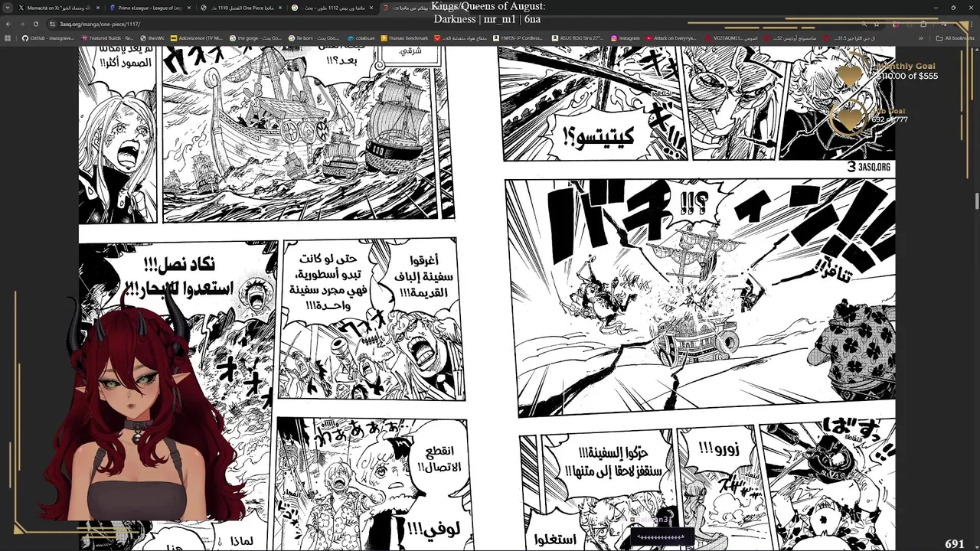Screen dimensions: 980x551
Task: Open the 'VG27AQML1' bookmark
Action: click(730, 38)
